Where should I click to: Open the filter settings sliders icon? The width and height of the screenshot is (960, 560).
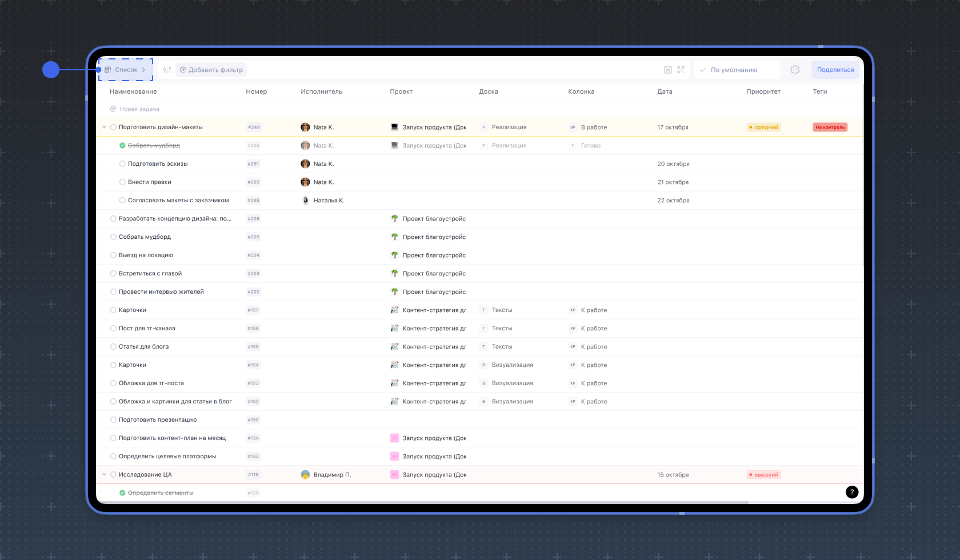167,70
